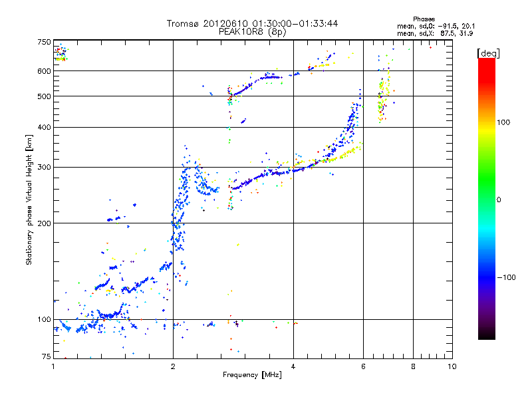Click the x-axis label 'Frequency [MHz]'

point(252,375)
